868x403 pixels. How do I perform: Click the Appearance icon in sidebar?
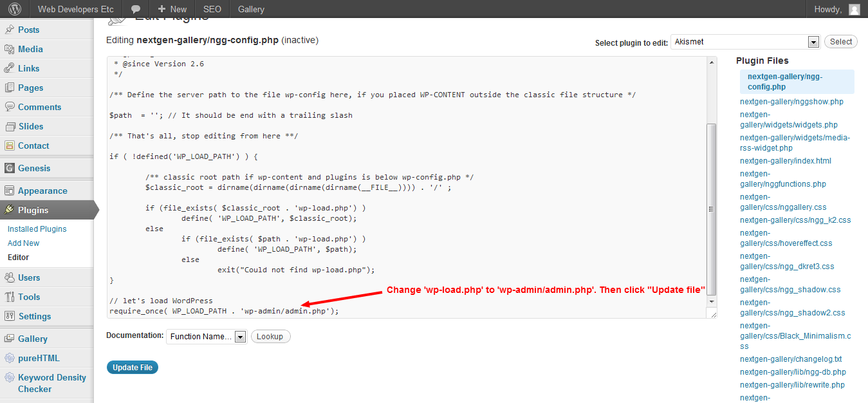tap(10, 191)
